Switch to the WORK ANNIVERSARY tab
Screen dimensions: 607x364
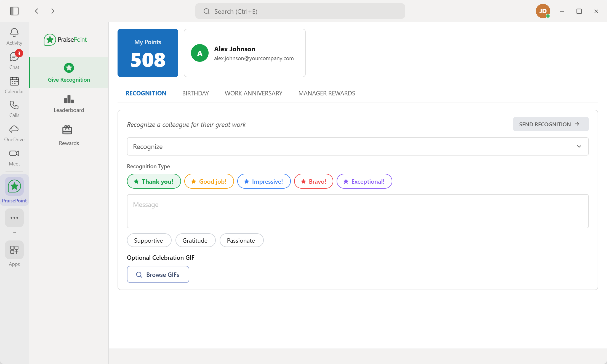(254, 93)
